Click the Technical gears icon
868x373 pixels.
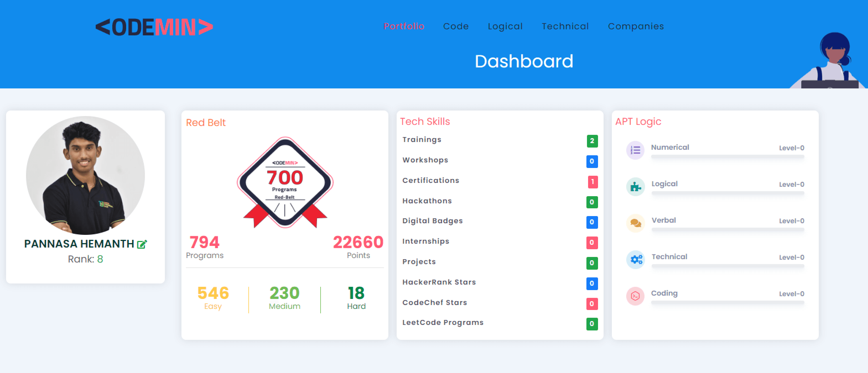635,259
